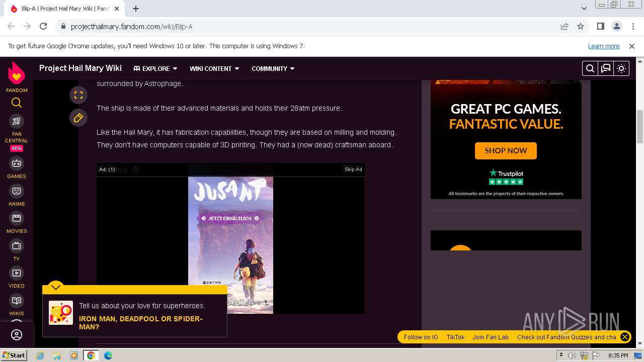This screenshot has width=644, height=362.
Task: Open Microsoft Edge from taskbar
Action: pyautogui.click(x=108, y=355)
